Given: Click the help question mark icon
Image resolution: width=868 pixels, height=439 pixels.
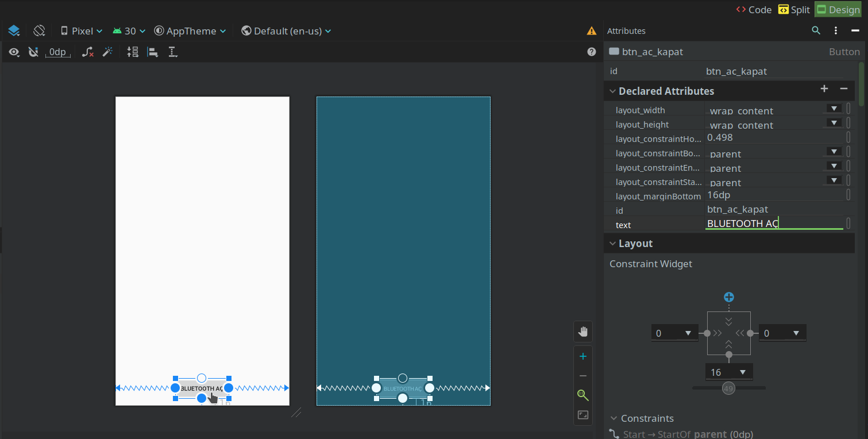Looking at the screenshot, I should [592, 52].
